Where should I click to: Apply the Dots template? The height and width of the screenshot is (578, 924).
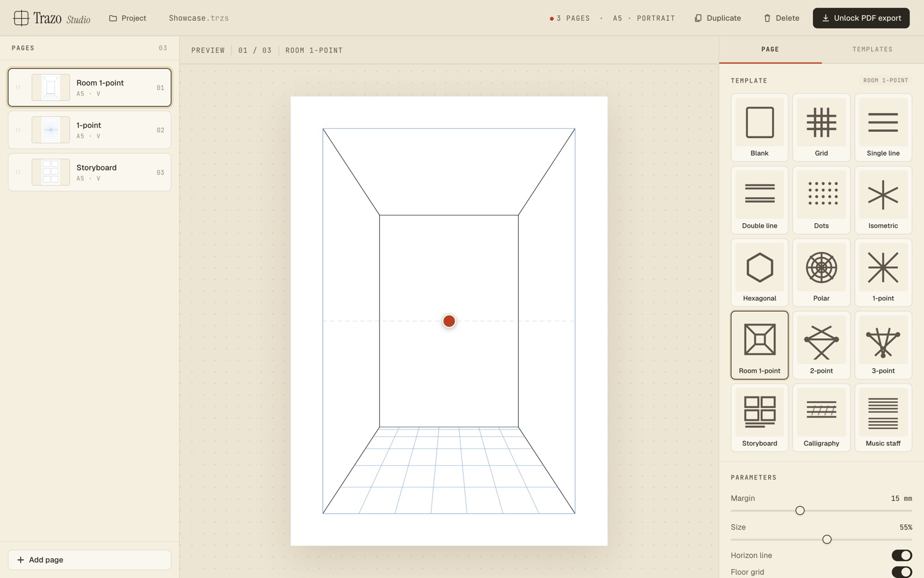[821, 200]
